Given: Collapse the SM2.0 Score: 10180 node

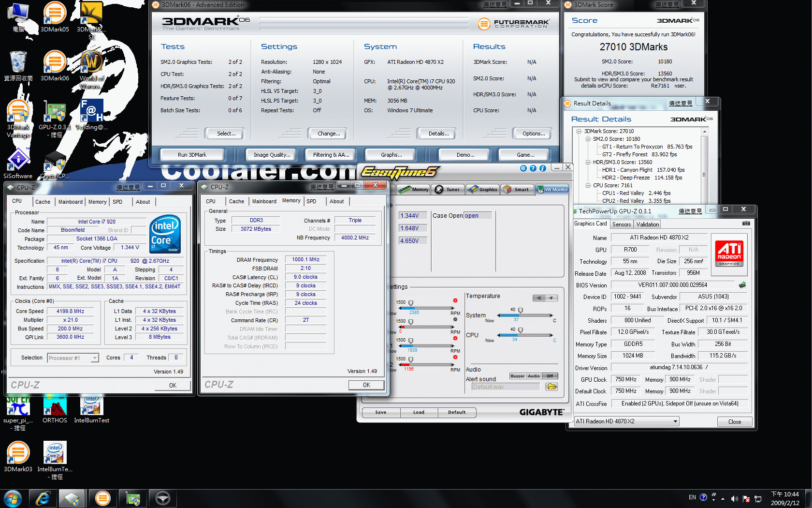Looking at the screenshot, I should [x=588, y=139].
